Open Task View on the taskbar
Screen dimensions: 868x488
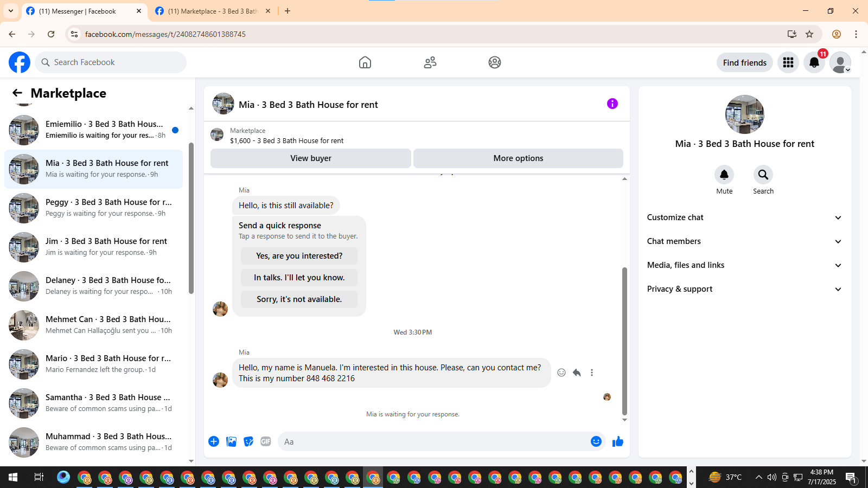pyautogui.click(x=39, y=477)
